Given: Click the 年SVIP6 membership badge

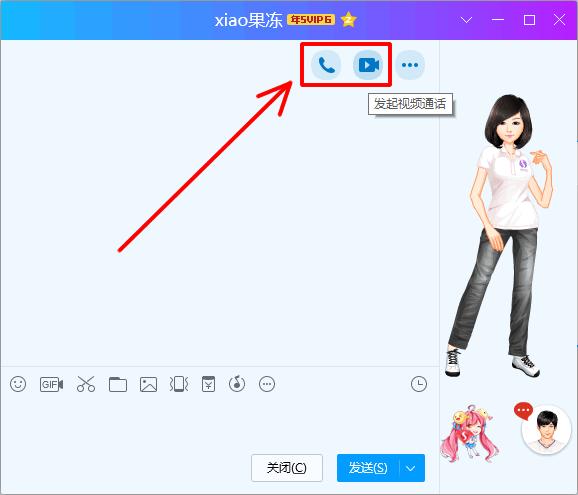Looking at the screenshot, I should point(311,20).
